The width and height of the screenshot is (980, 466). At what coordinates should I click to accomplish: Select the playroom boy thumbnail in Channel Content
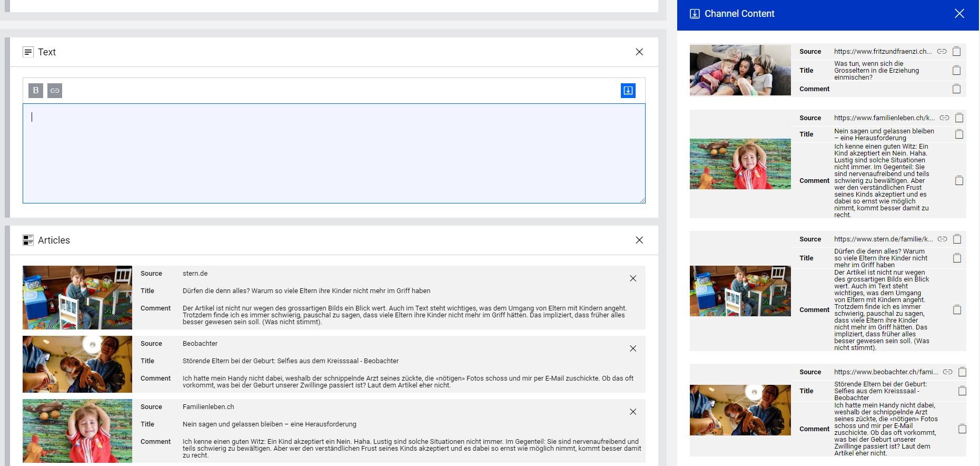pos(740,291)
